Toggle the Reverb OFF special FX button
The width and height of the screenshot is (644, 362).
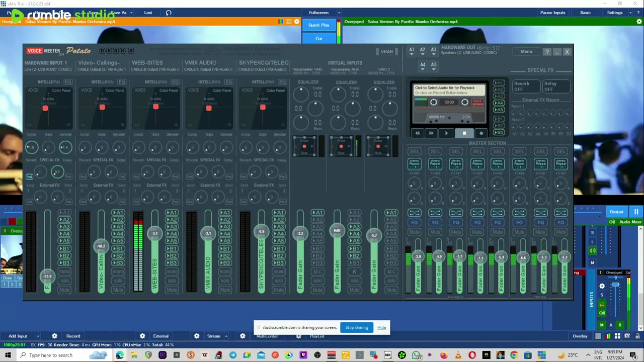click(x=525, y=86)
